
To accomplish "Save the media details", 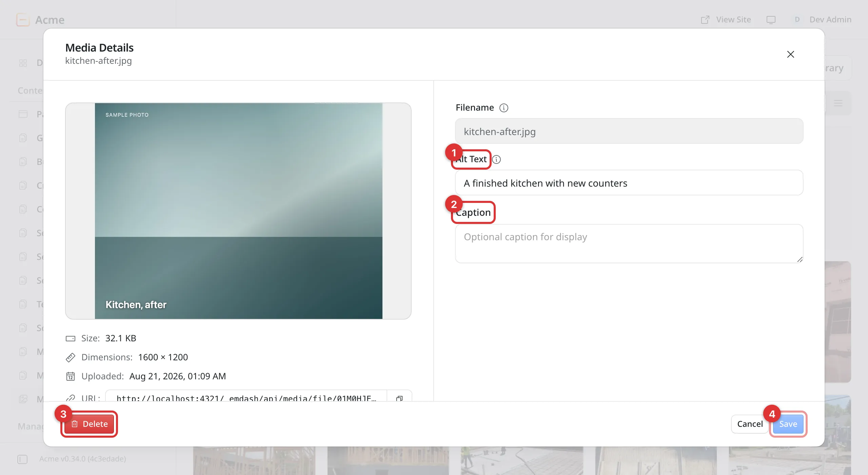I will (x=788, y=424).
